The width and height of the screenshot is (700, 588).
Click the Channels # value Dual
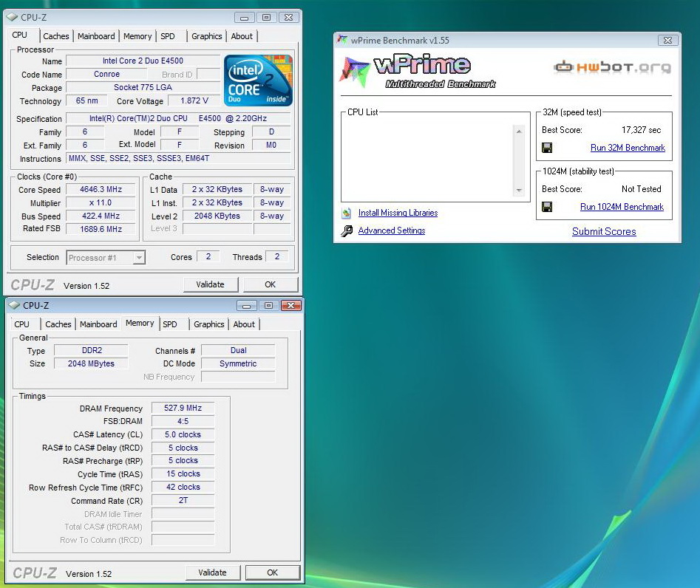[239, 350]
